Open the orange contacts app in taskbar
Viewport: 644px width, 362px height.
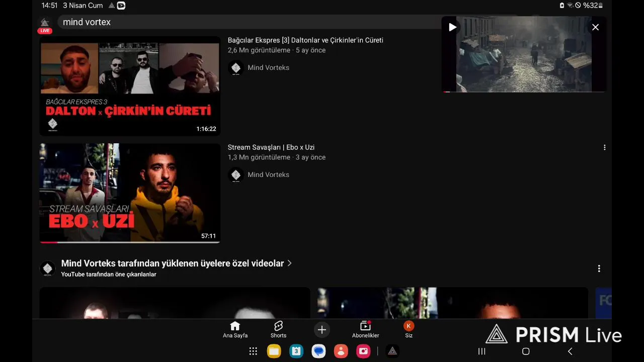[x=341, y=351]
